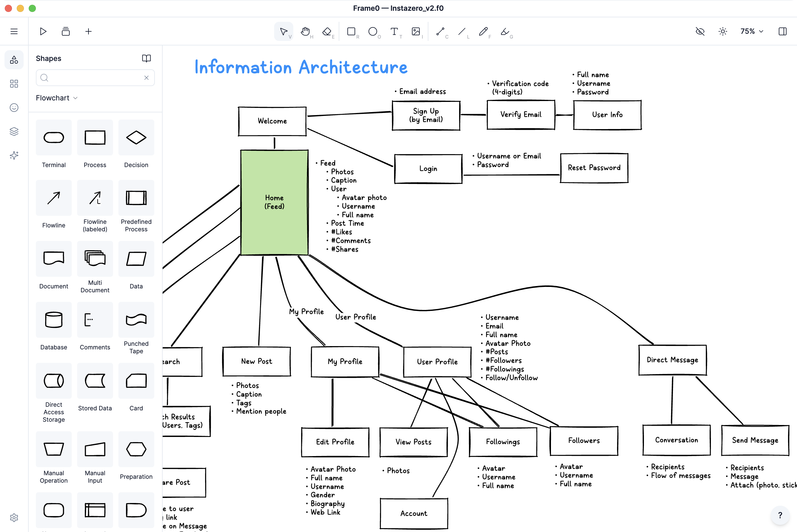This screenshot has height=532, width=797.
Task: Select the Hand pan tool
Action: pos(305,32)
